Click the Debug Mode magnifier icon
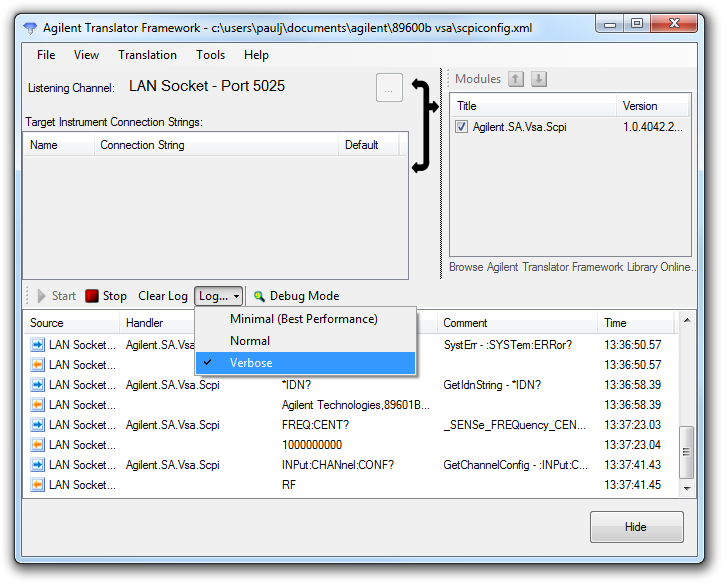This screenshot has width=728, height=588. pos(259,296)
